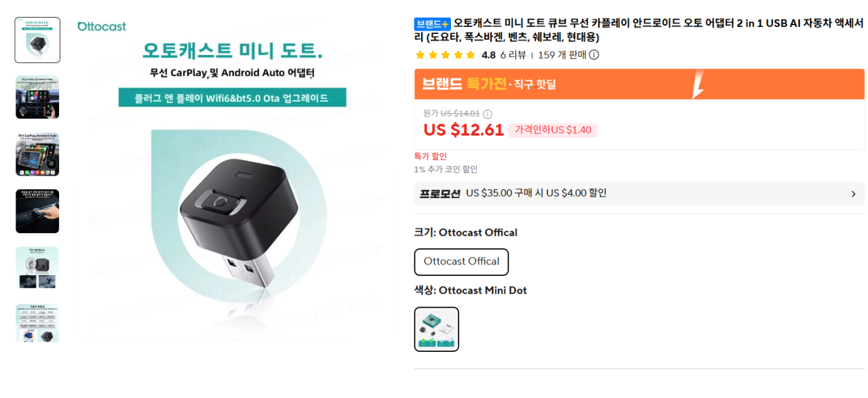Select the car dashboard CarPlay thumbnail
This screenshot has width=868, height=398.
(37, 97)
